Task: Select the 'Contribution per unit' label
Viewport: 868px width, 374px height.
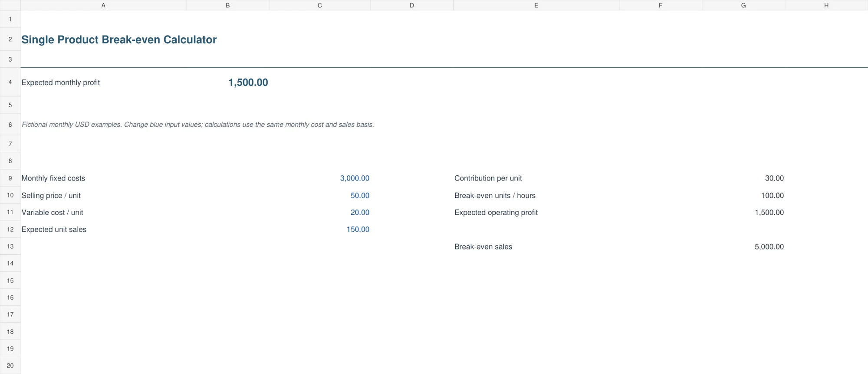Action: pos(488,178)
